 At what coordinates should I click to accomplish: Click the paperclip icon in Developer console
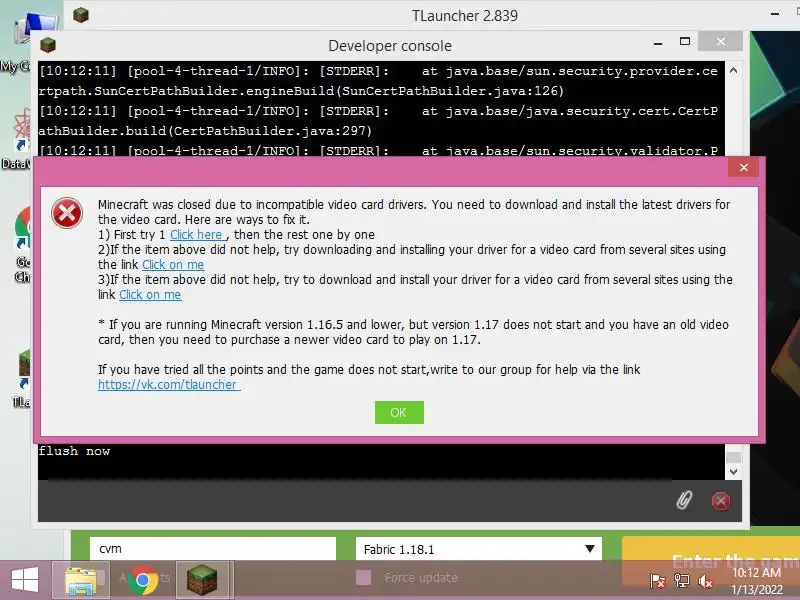[684, 501]
